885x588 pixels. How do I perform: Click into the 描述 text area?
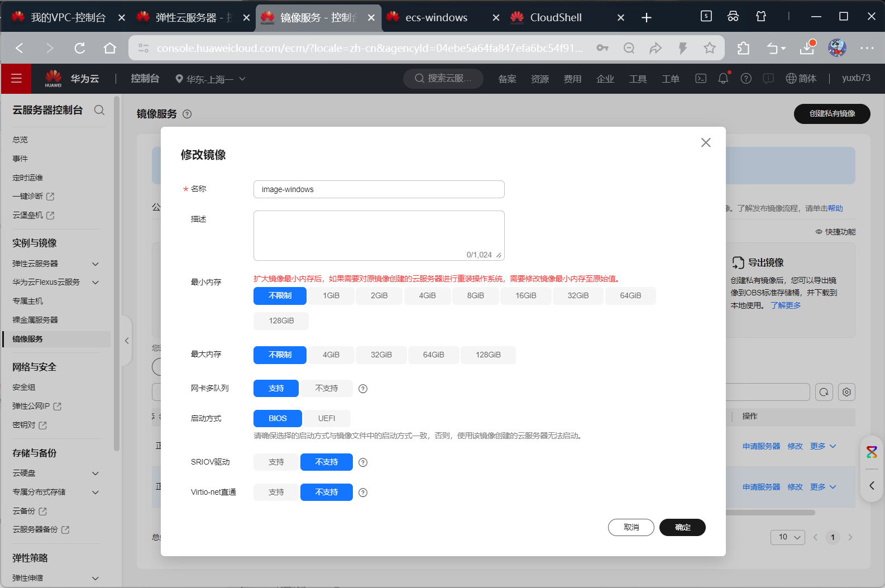[x=379, y=236]
